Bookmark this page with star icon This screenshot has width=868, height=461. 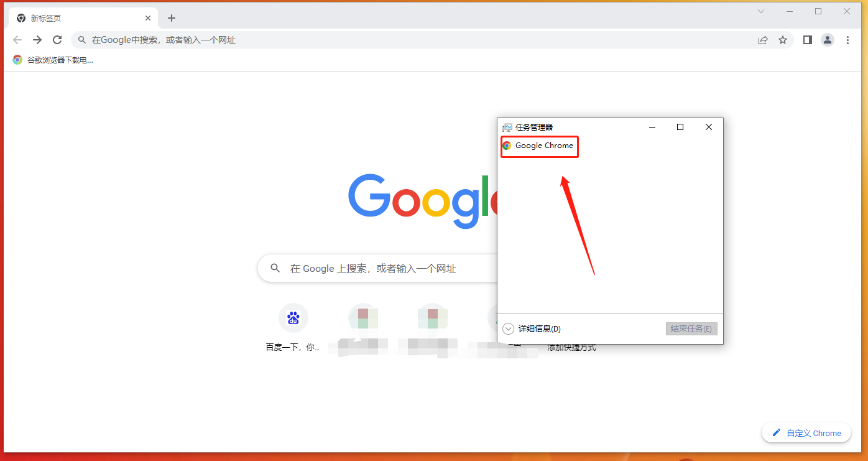(783, 40)
